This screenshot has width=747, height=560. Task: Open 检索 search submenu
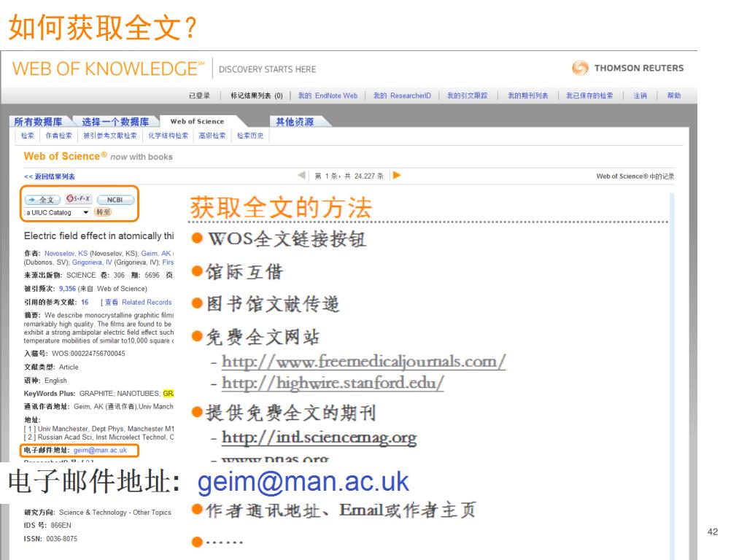tap(28, 136)
